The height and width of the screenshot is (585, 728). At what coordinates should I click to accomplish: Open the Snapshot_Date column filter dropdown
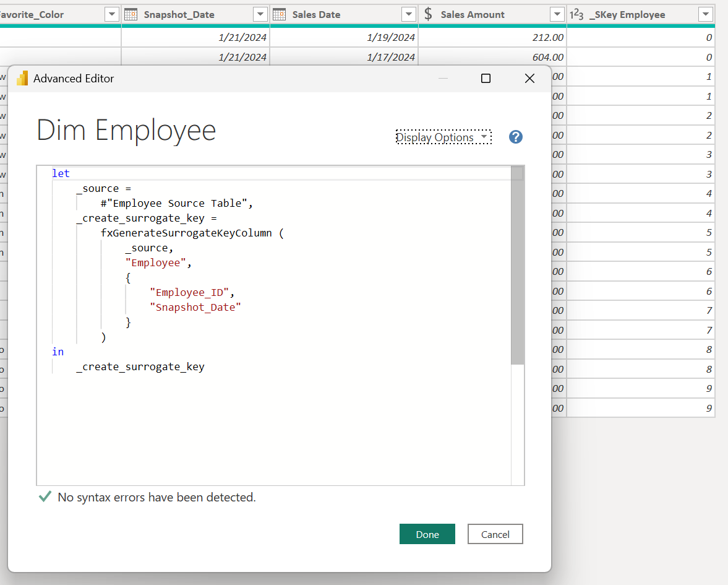point(260,14)
